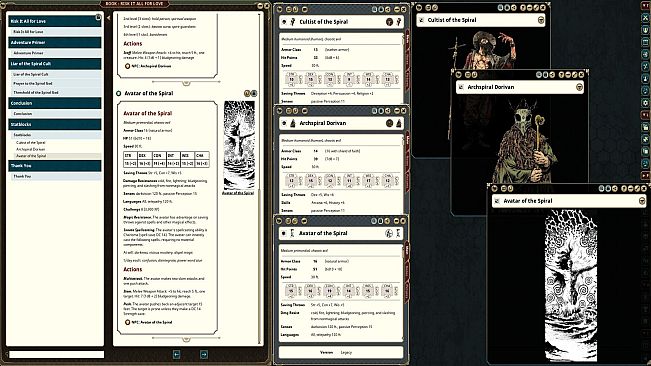
Task: Open the Statblocks page entry
Action: point(56,135)
